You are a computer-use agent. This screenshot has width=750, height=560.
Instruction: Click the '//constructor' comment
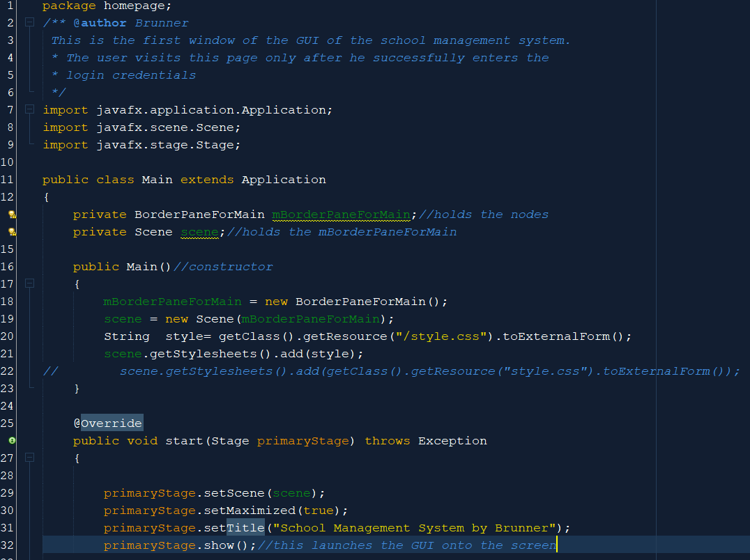tap(223, 267)
